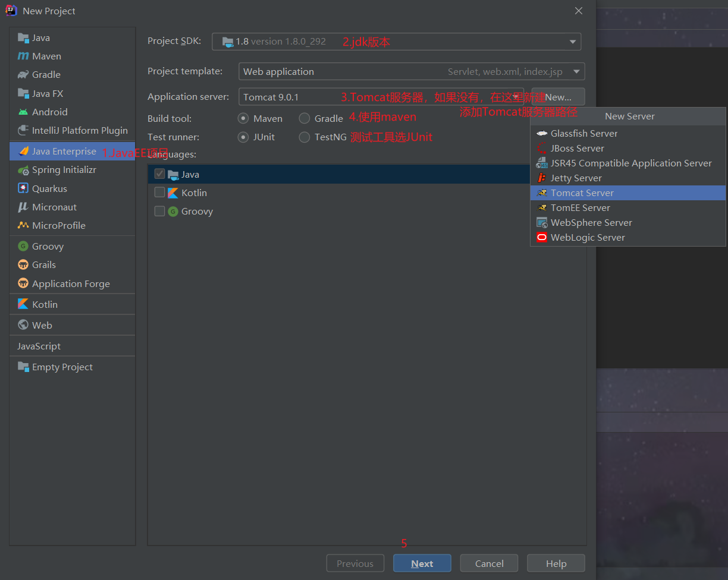Open the Project SDK dropdown
Viewport: 728px width, 580px height.
click(572, 41)
